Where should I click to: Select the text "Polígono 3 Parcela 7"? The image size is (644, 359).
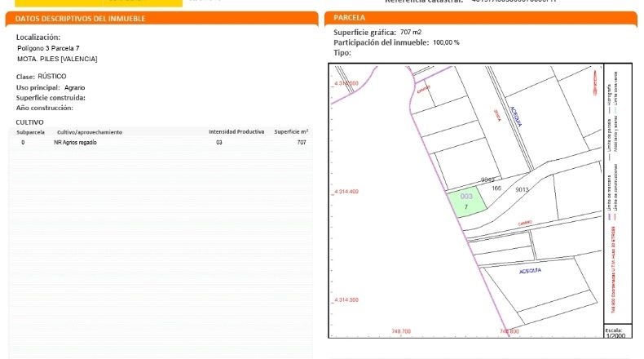(48, 48)
